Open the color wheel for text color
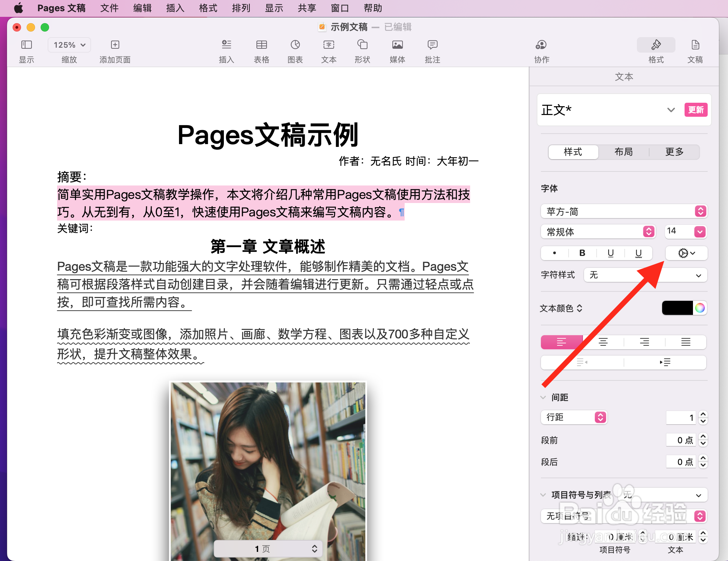 700,308
